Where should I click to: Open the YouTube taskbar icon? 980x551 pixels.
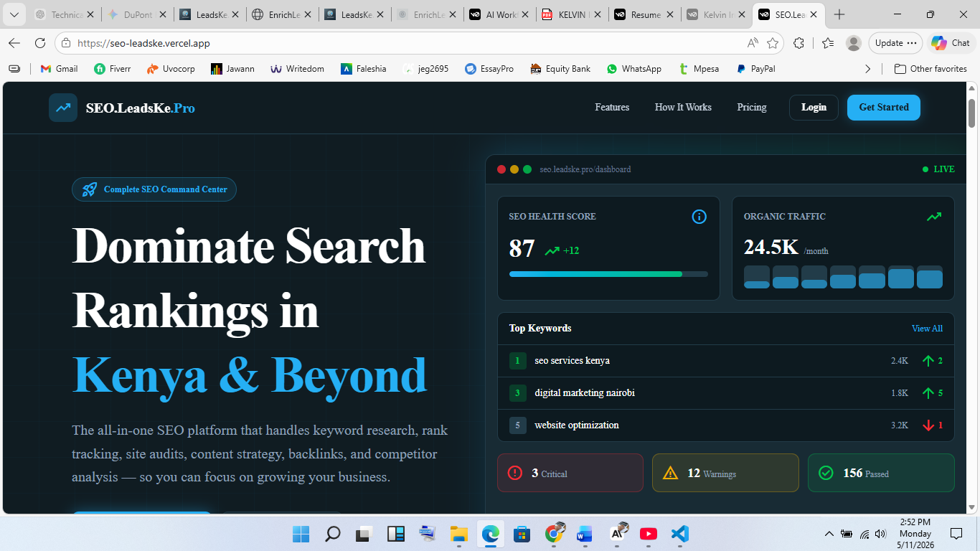pyautogui.click(x=648, y=534)
